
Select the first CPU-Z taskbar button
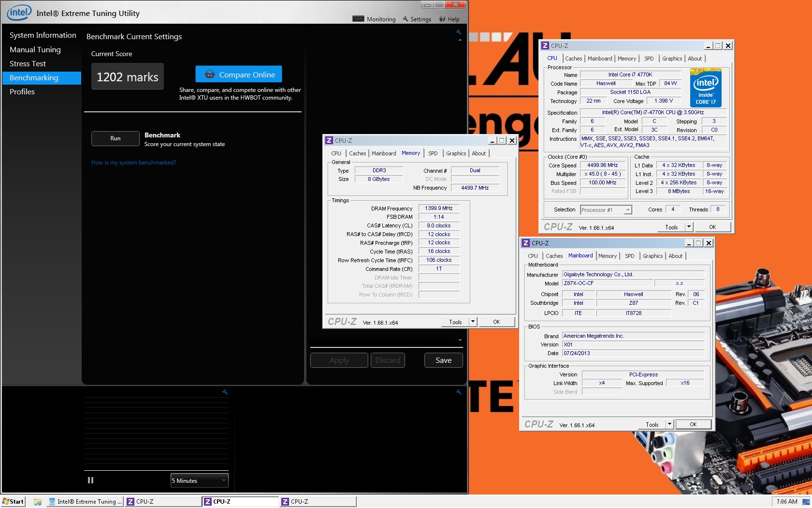163,502
